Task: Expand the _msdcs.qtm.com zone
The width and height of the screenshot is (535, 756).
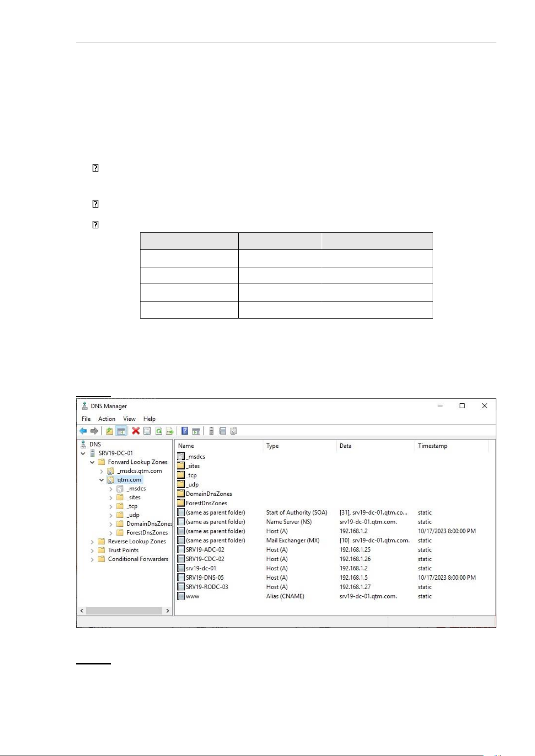Action: click(101, 471)
